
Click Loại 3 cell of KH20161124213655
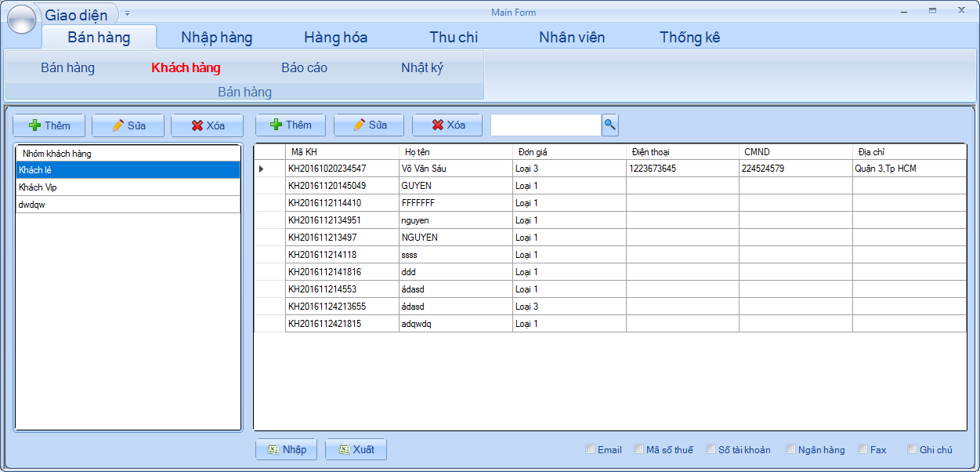tap(570, 307)
